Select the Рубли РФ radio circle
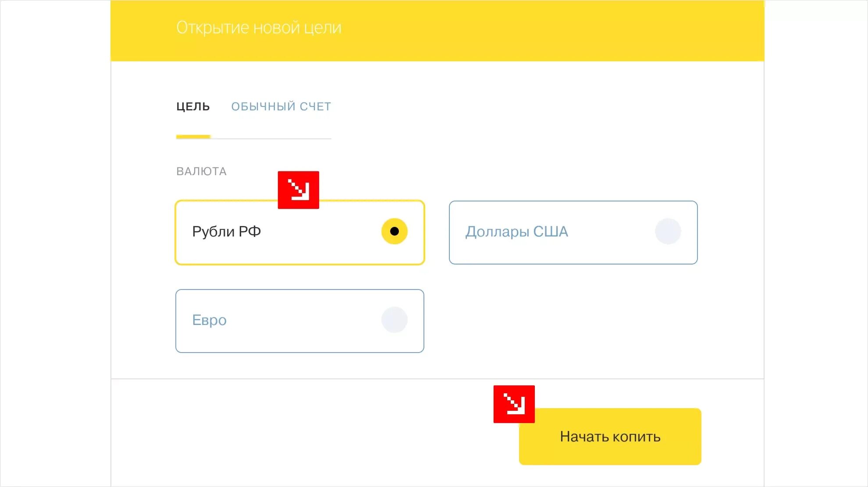This screenshot has width=868, height=487. point(395,231)
